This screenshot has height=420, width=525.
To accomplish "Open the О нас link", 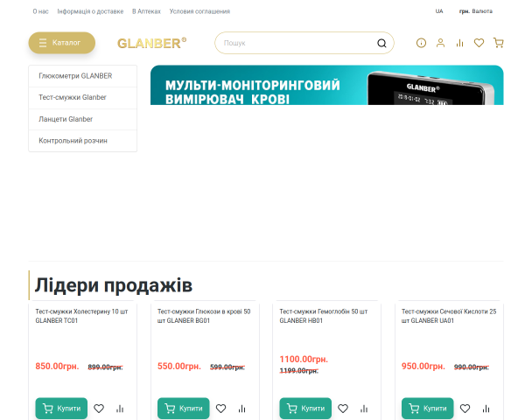I will (x=40, y=11).
